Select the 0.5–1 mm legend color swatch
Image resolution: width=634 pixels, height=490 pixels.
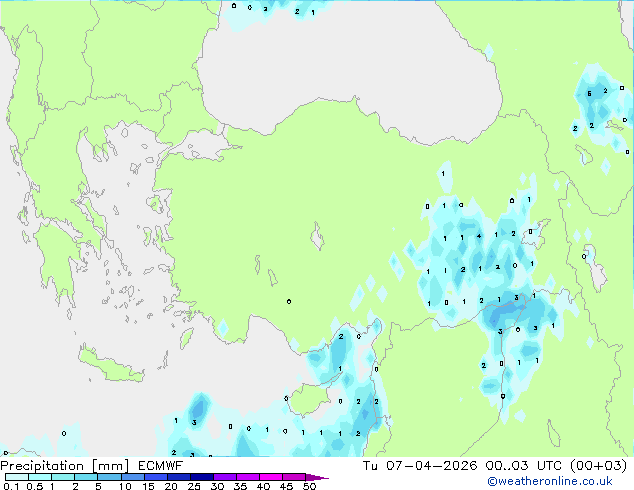click(40, 477)
